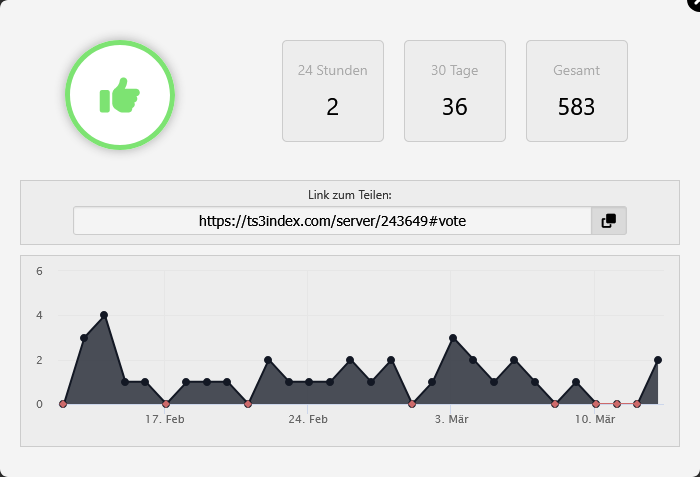This screenshot has height=477, width=700.
Task: Click the first chart point at zero
Action: (x=63, y=404)
